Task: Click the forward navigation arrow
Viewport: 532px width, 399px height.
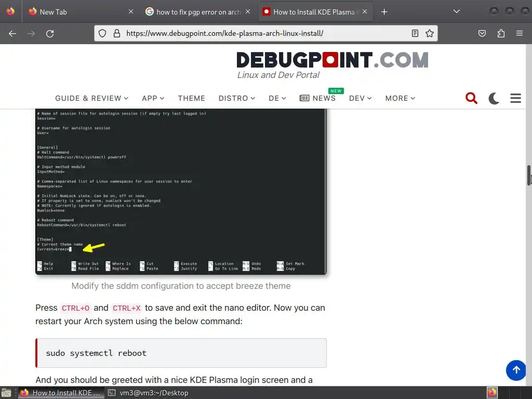Action: click(x=31, y=34)
